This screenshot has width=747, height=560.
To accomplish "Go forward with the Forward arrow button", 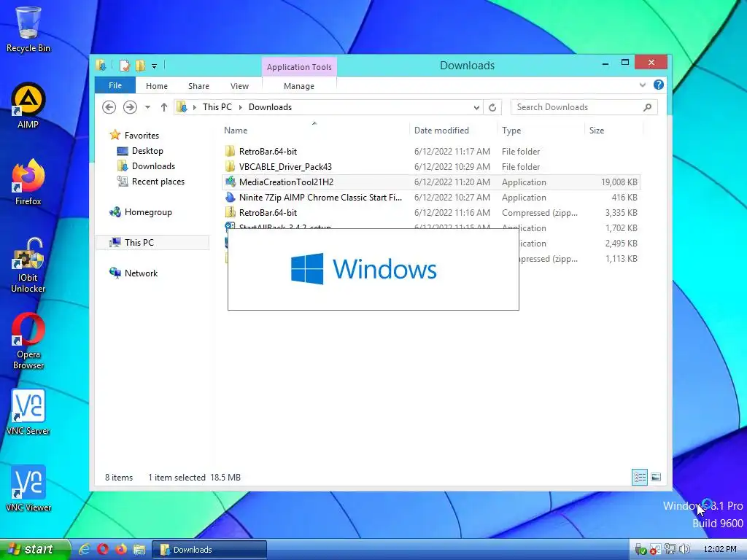I will click(130, 107).
